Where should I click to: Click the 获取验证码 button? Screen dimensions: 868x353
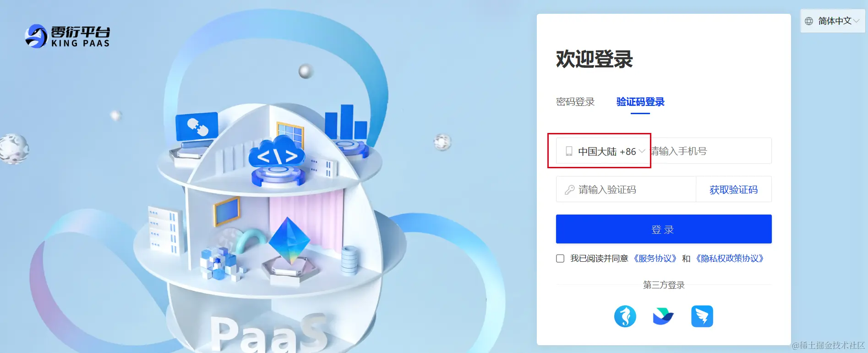pyautogui.click(x=734, y=189)
